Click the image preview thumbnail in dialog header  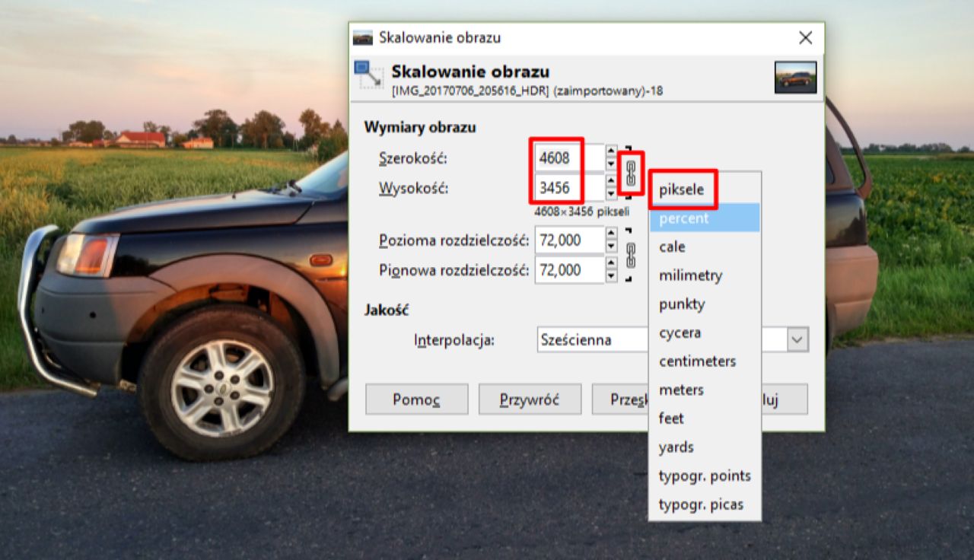pyautogui.click(x=795, y=78)
